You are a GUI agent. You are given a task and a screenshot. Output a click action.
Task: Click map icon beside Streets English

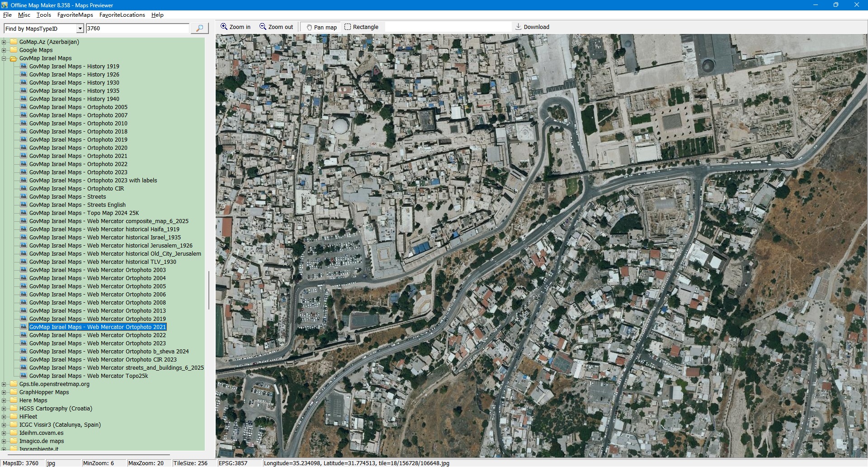(x=24, y=205)
